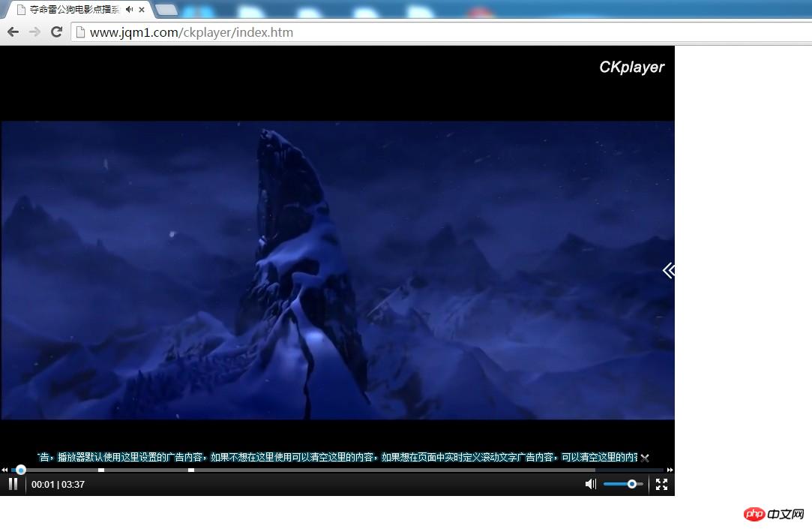Click the 00:01 | 03:37 time display
The width and height of the screenshot is (812, 529).
point(58,485)
